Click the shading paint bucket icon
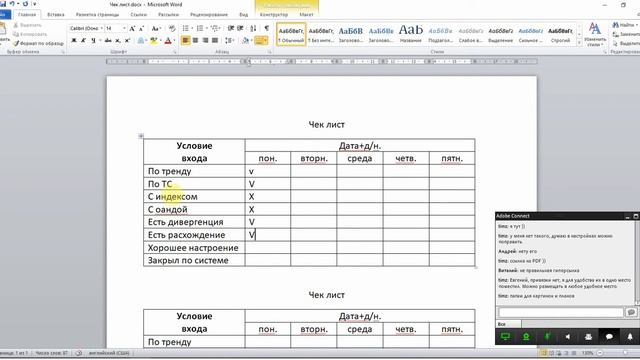 (245, 40)
